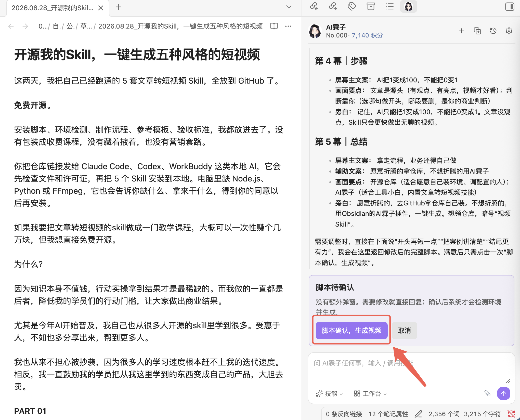Open the archive box icon in the toolbar
520x420 pixels.
pos(371,6)
